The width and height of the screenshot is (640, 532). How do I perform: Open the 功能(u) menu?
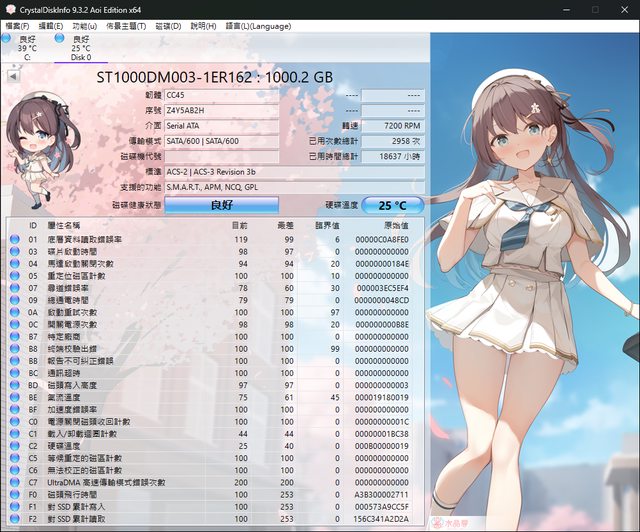[x=85, y=25]
